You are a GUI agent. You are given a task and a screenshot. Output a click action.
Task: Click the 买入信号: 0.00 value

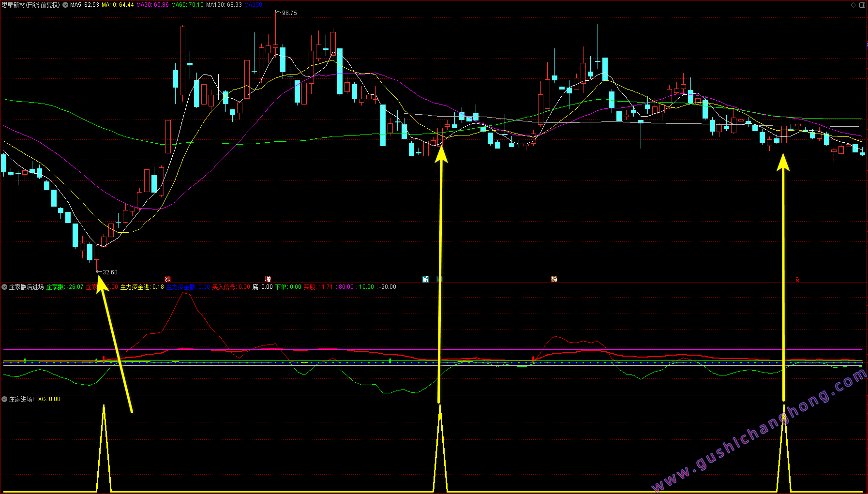pyautogui.click(x=231, y=287)
